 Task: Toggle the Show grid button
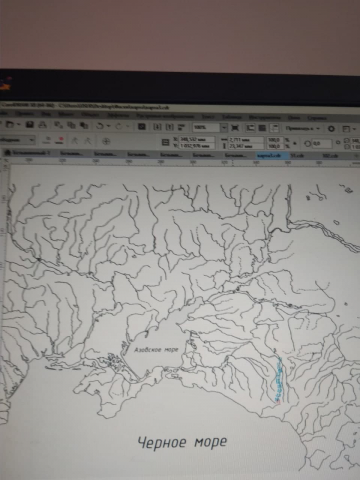point(262,128)
